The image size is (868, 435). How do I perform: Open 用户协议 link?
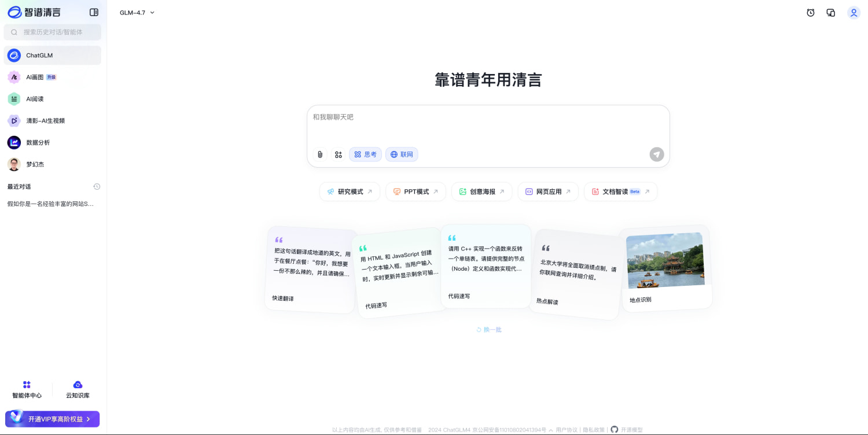(567, 430)
